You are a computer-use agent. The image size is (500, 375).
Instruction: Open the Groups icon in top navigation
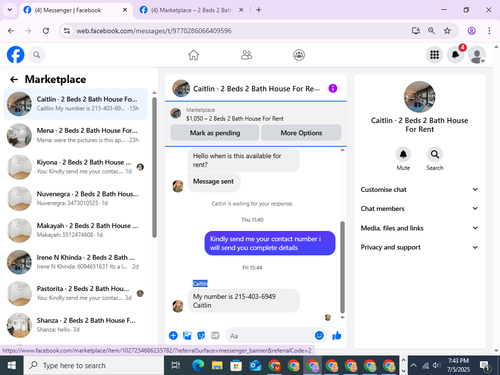(x=299, y=55)
